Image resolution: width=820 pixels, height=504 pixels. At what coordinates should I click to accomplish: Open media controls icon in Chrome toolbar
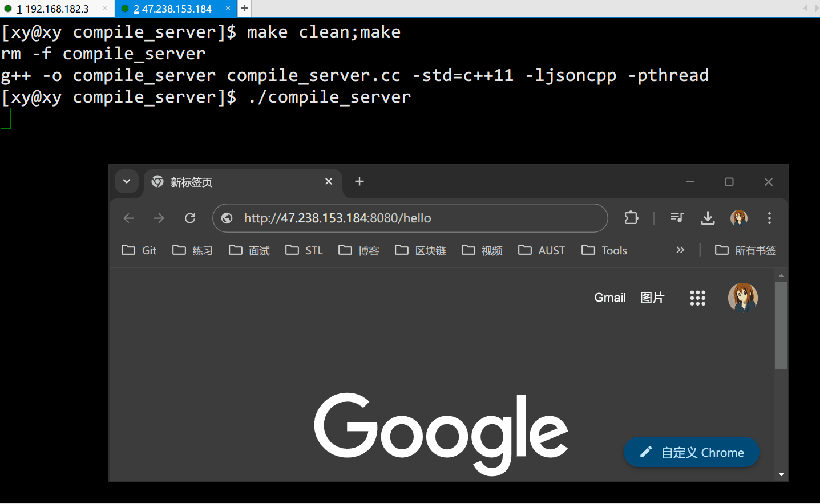pos(677,218)
